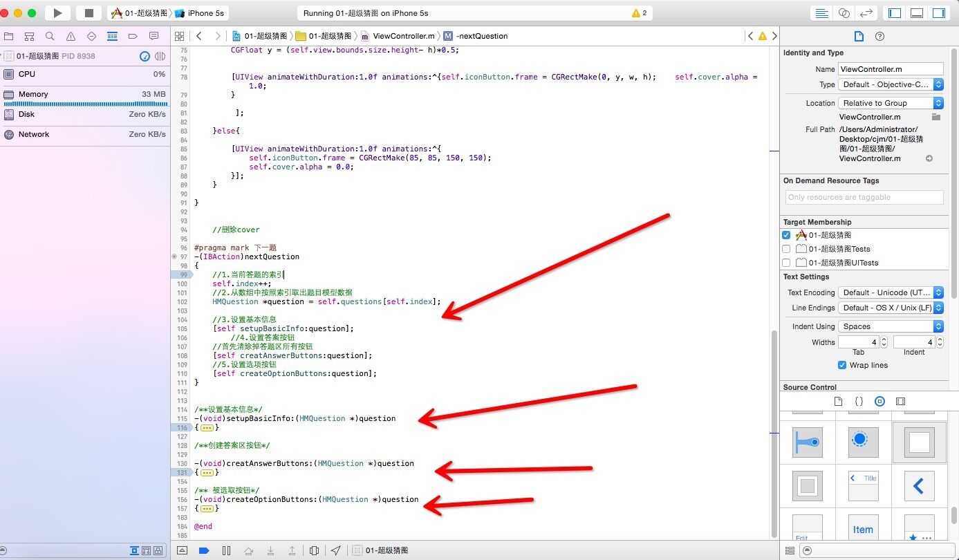
Task: Toggle breakpoints activation in debug bar
Action: point(204,550)
